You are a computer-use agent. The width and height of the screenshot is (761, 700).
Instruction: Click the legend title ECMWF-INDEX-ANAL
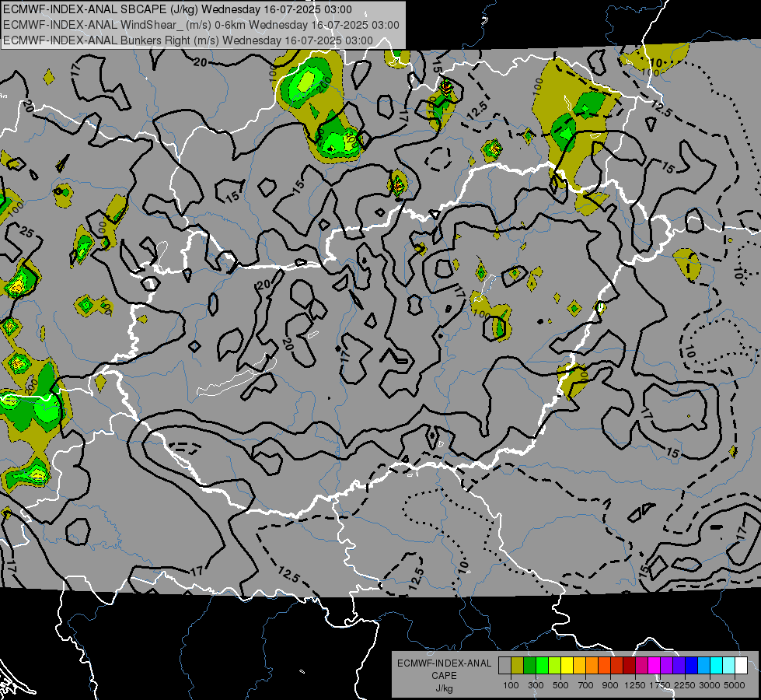[445, 663]
